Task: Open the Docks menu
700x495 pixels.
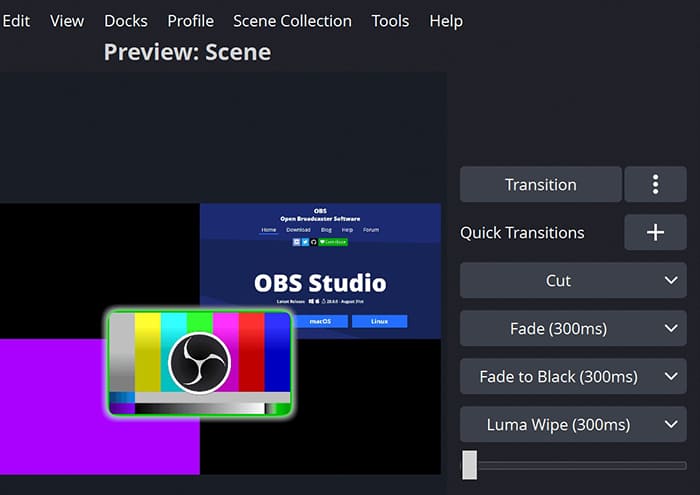Action: coord(126,21)
